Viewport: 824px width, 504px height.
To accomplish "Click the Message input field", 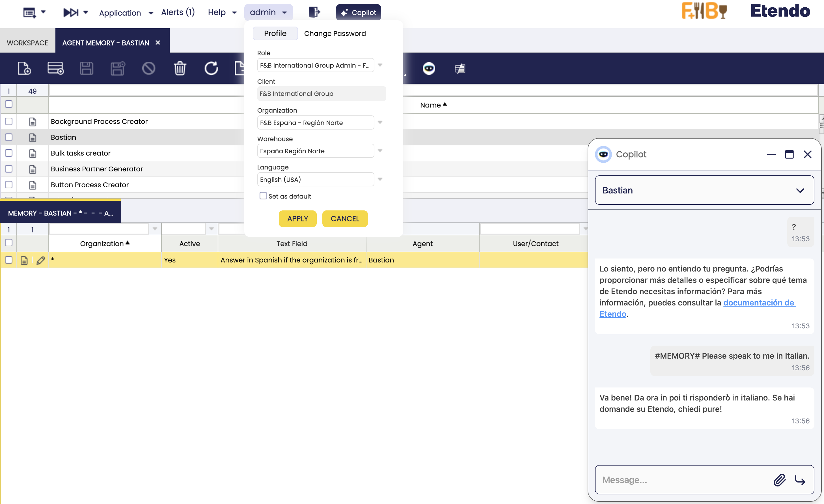I will coord(682,480).
